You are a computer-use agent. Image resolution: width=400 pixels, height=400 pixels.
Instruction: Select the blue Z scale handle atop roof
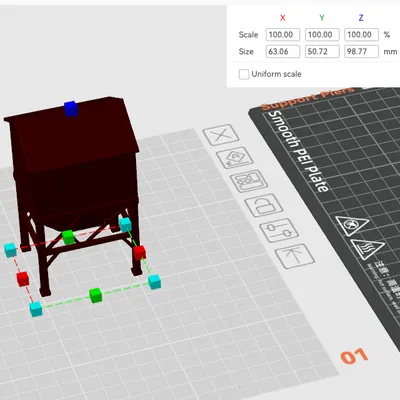[71, 109]
